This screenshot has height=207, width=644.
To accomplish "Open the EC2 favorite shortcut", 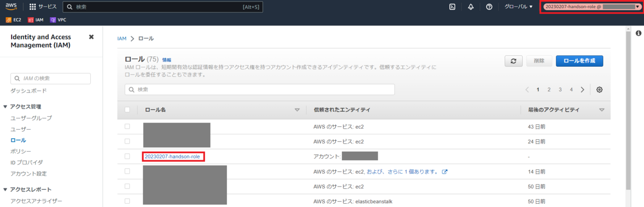I will pyautogui.click(x=14, y=20).
